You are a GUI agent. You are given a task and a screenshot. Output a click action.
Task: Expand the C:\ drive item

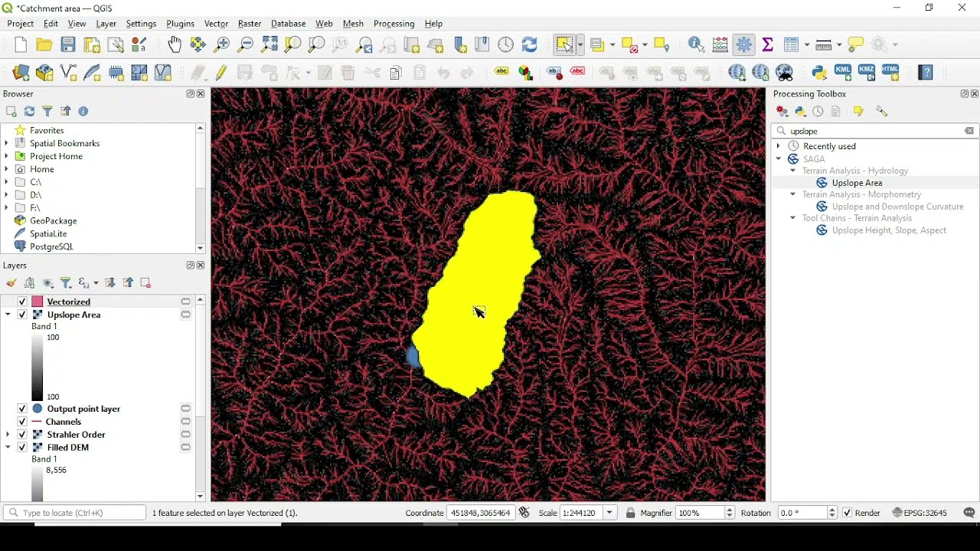click(6, 182)
